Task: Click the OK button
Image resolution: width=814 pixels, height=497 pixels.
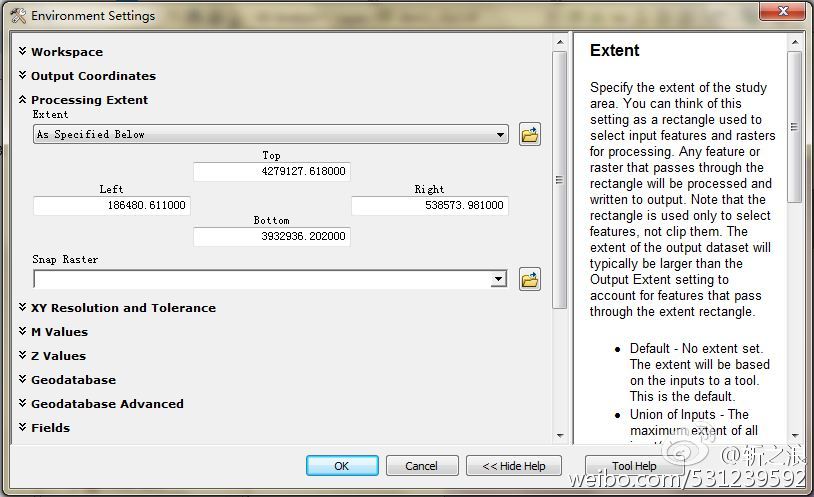Action: click(x=342, y=466)
